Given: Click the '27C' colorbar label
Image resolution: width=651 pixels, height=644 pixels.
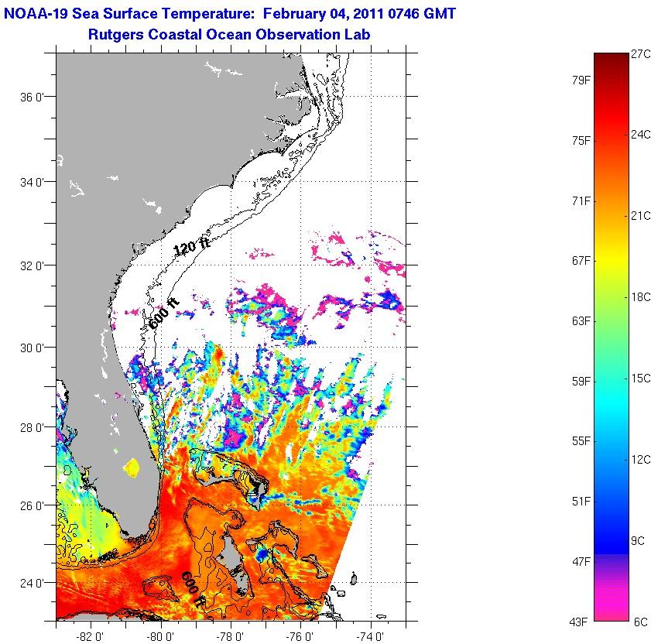Looking at the screenshot, I should pyautogui.click(x=640, y=54).
